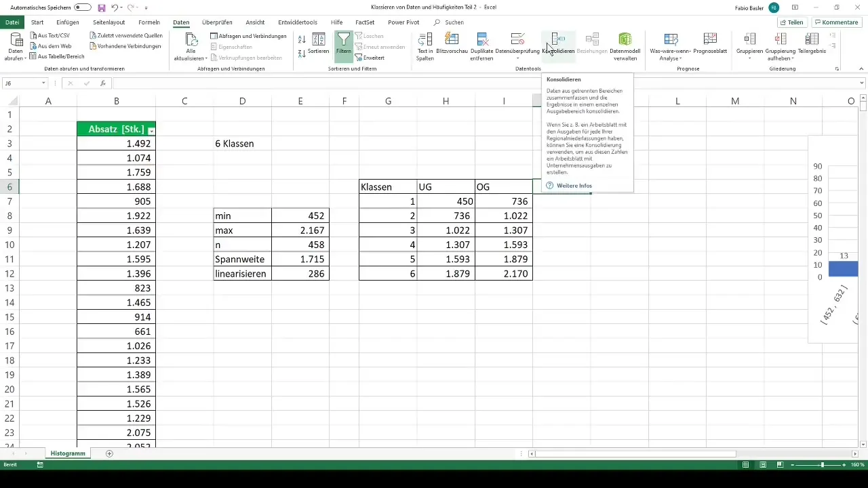Screen dimensions: 868x488
Task: Open Zuletzt verwendete Quellen
Action: (125, 35)
